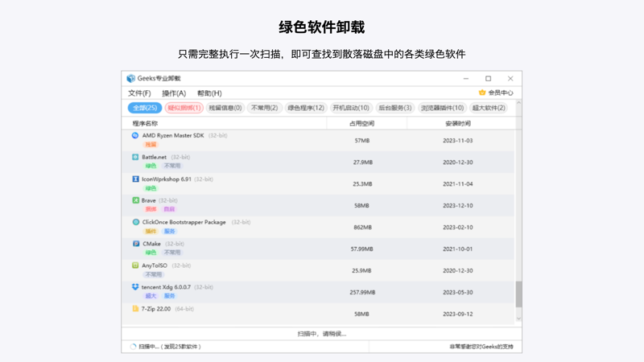The width and height of the screenshot is (644, 362).
Task: Click the 发现25款软件 status text
Action: coord(180,347)
